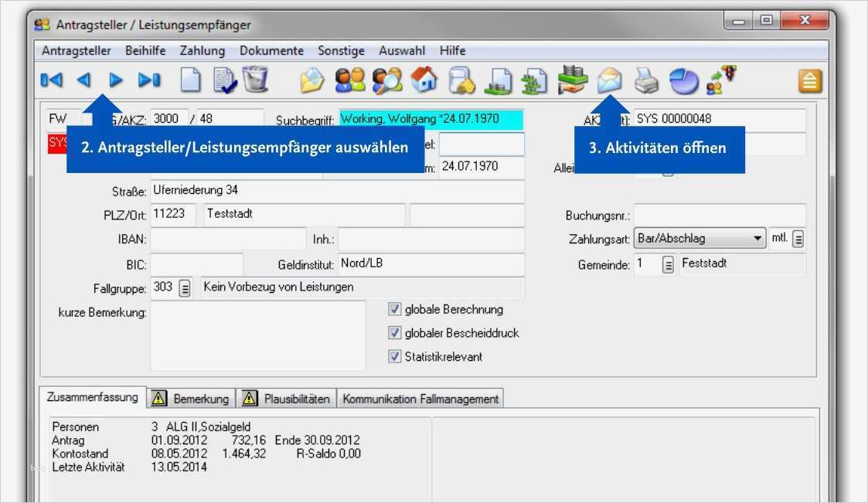Click the Fallgruppe number field 303
The image size is (868, 503).
(164, 287)
